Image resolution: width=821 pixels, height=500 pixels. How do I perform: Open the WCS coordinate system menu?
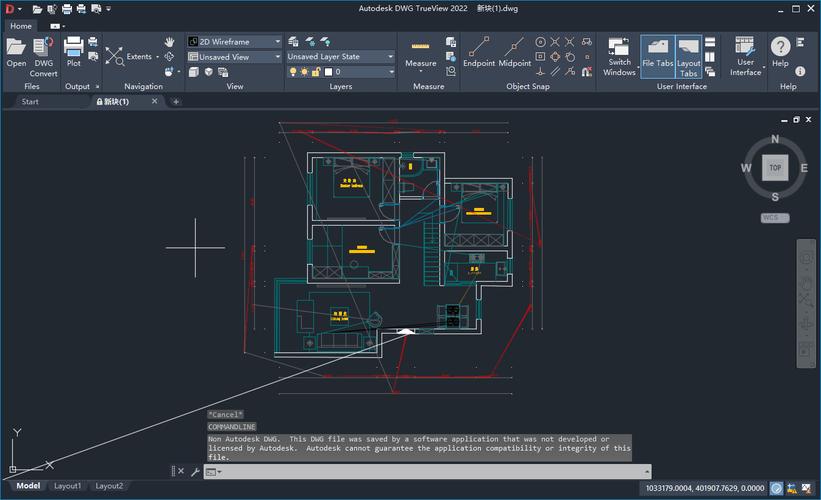775,218
